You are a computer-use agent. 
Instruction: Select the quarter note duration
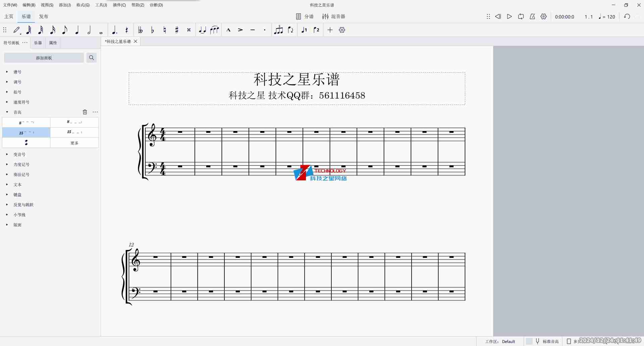click(77, 30)
